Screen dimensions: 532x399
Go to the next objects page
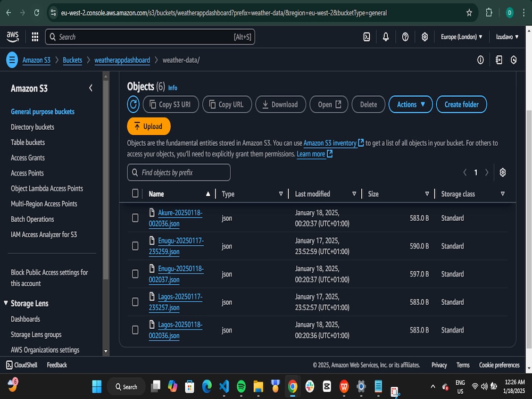point(487,172)
